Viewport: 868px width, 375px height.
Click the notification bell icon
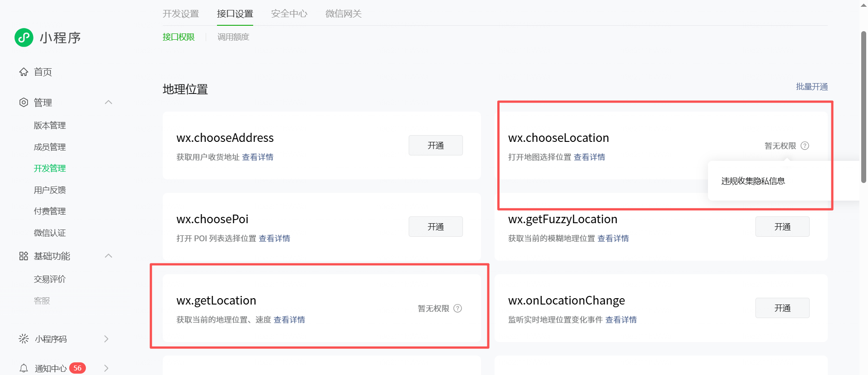(24, 368)
